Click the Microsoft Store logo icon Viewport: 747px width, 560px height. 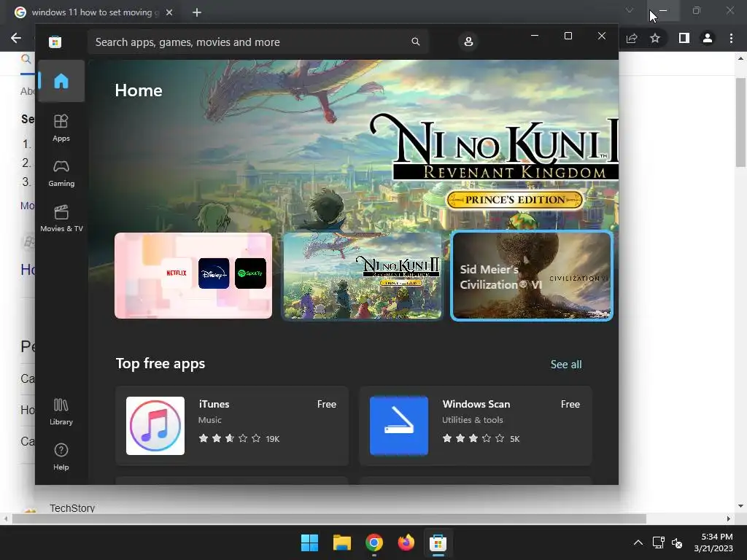(x=55, y=42)
